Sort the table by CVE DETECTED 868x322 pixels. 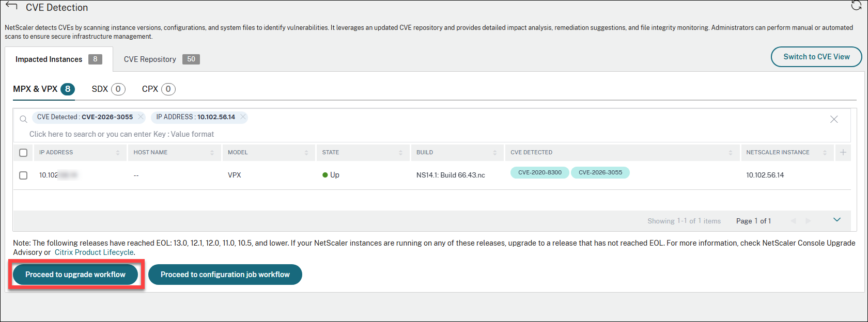pyautogui.click(x=731, y=153)
